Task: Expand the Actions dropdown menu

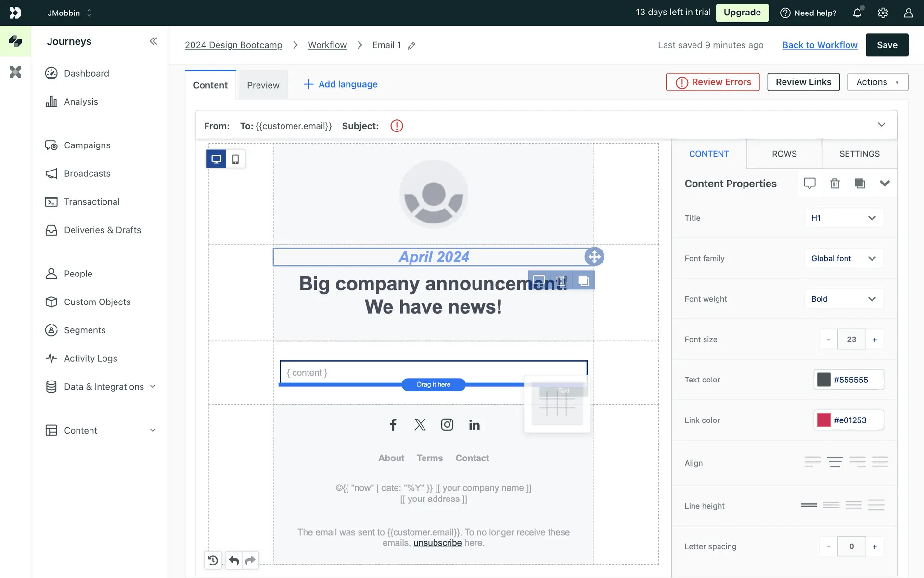Action: click(x=877, y=82)
